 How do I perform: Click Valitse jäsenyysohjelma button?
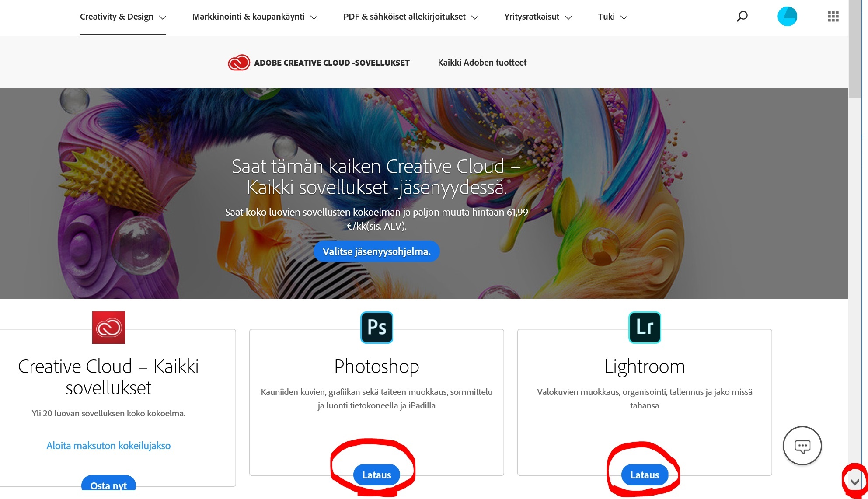pos(376,251)
